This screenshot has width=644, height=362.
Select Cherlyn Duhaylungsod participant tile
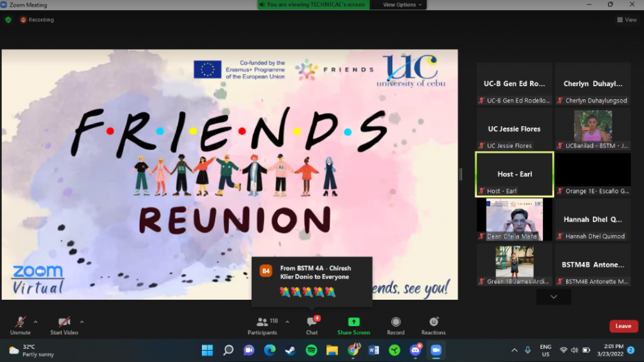click(x=592, y=84)
